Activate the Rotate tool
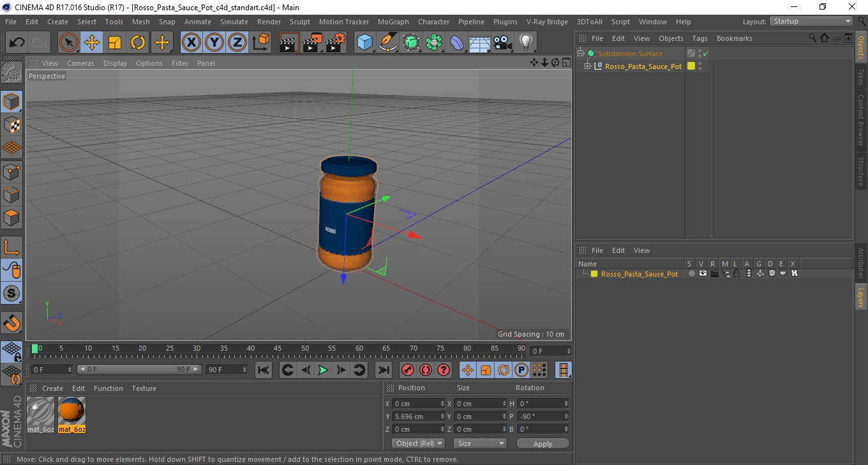Viewport: 868px width, 465px height. click(138, 43)
